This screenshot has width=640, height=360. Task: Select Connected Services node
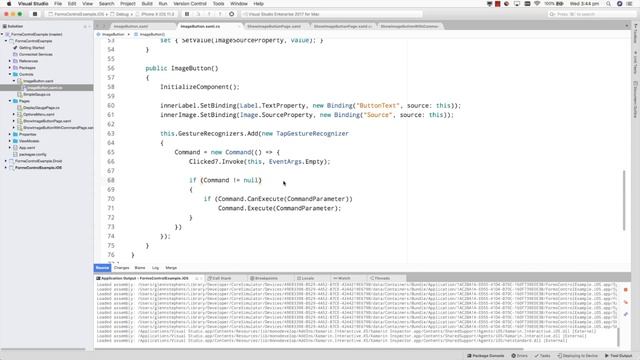(x=36, y=54)
